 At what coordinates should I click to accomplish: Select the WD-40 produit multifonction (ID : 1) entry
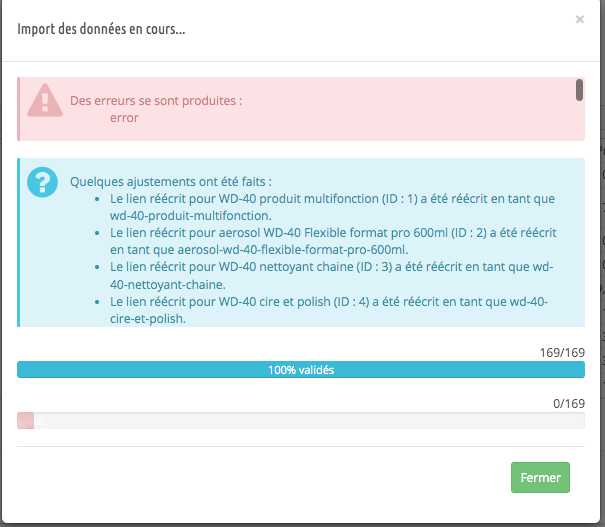[330, 206]
